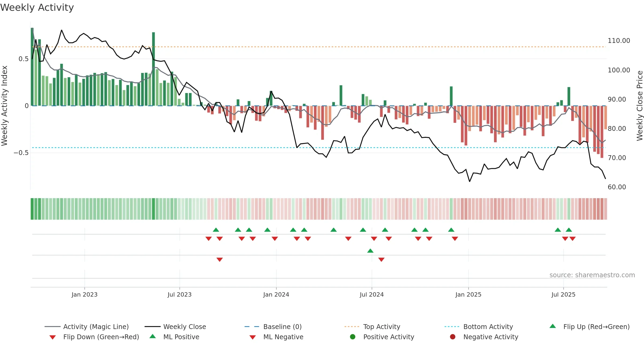Toggle the Weekly Close legend entry

175,327
